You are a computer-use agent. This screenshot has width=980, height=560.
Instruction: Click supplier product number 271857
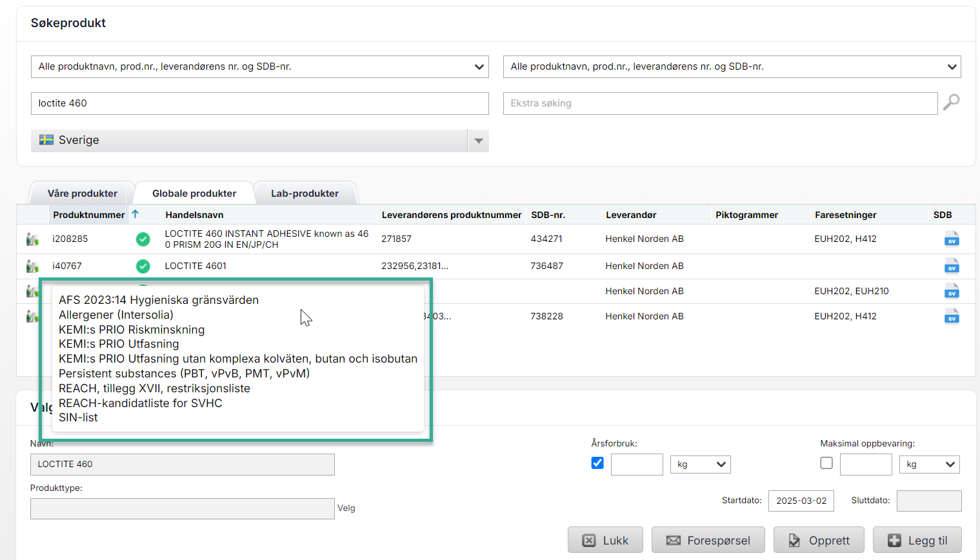pyautogui.click(x=396, y=239)
